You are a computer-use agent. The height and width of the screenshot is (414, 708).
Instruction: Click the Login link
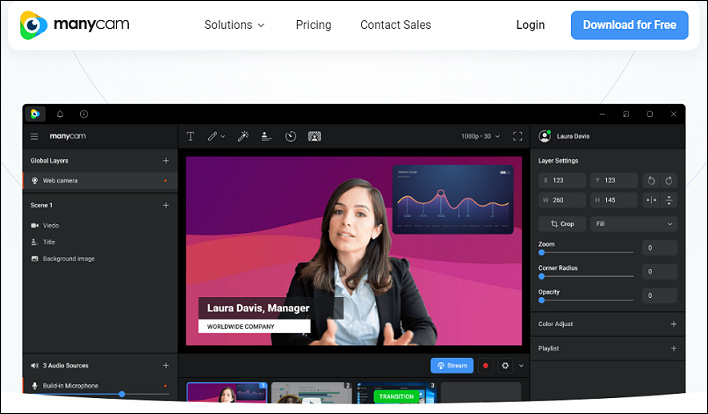pos(530,25)
